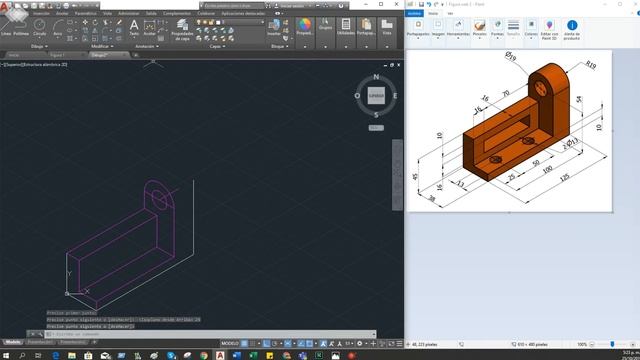Adjust the Paint zoom slider

(x=612, y=344)
